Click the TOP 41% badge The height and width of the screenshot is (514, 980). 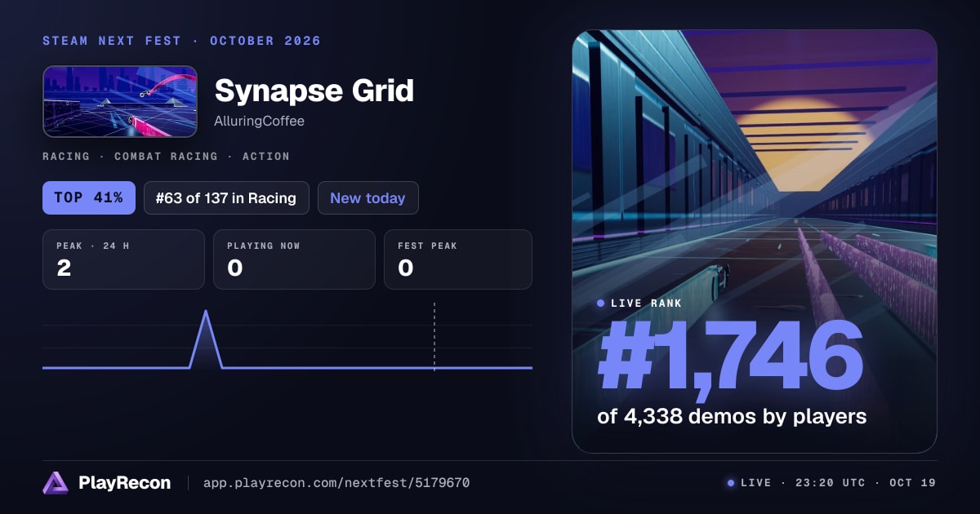click(x=89, y=197)
